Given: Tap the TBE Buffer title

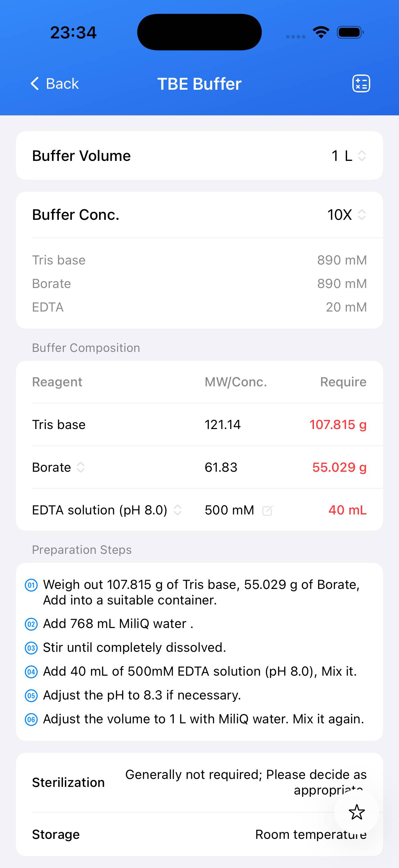Looking at the screenshot, I should pos(199,84).
